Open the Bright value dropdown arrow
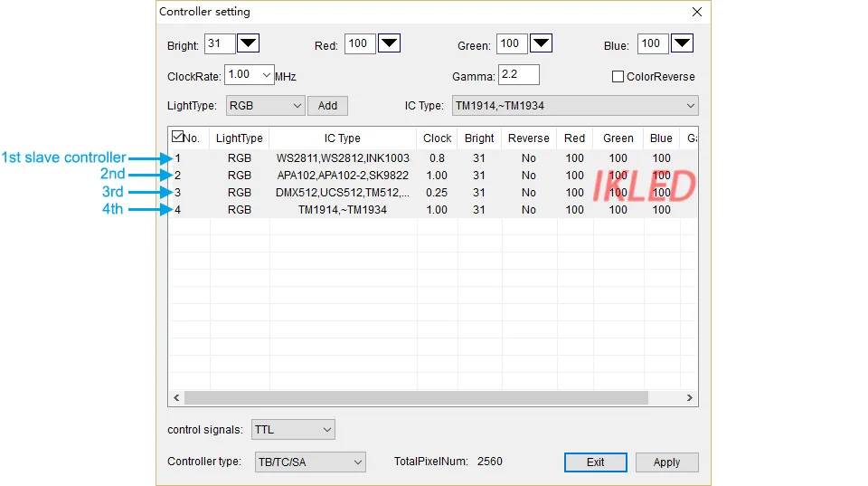Image resolution: width=868 pixels, height=486 pixels. coord(248,43)
